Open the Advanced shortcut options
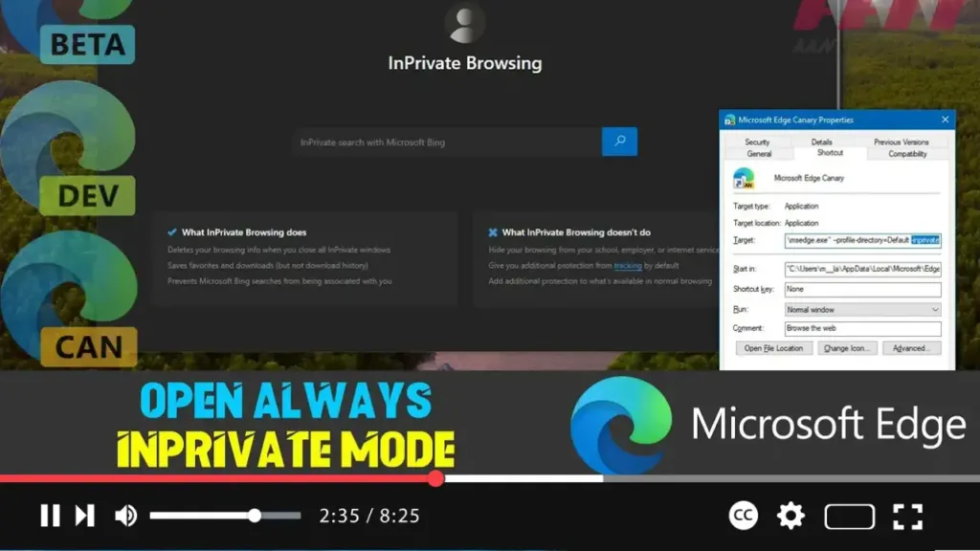980x551 pixels. pos(911,348)
